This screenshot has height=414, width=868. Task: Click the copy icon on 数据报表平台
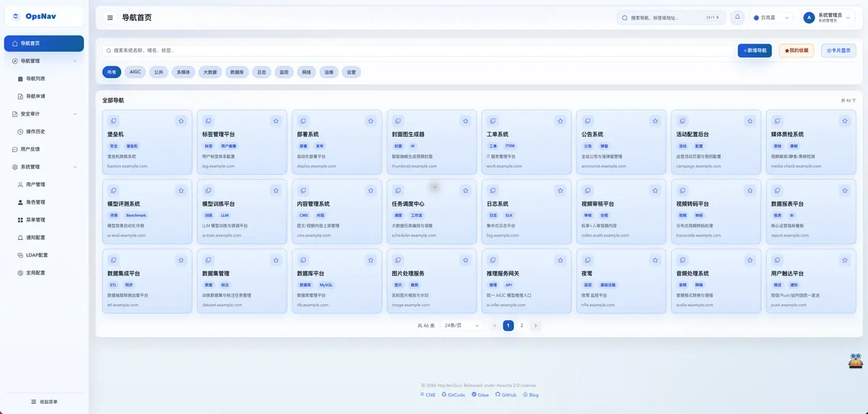[x=777, y=191]
